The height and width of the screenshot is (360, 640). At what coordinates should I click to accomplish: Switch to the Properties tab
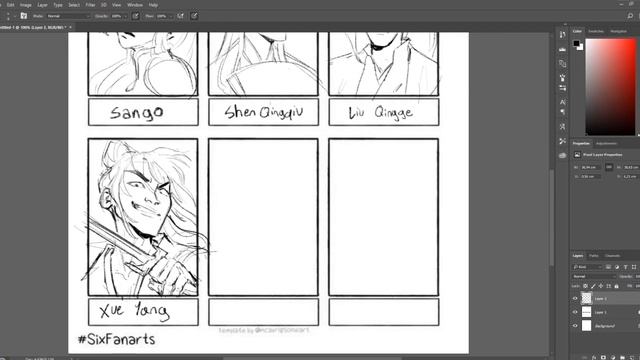[x=581, y=144]
